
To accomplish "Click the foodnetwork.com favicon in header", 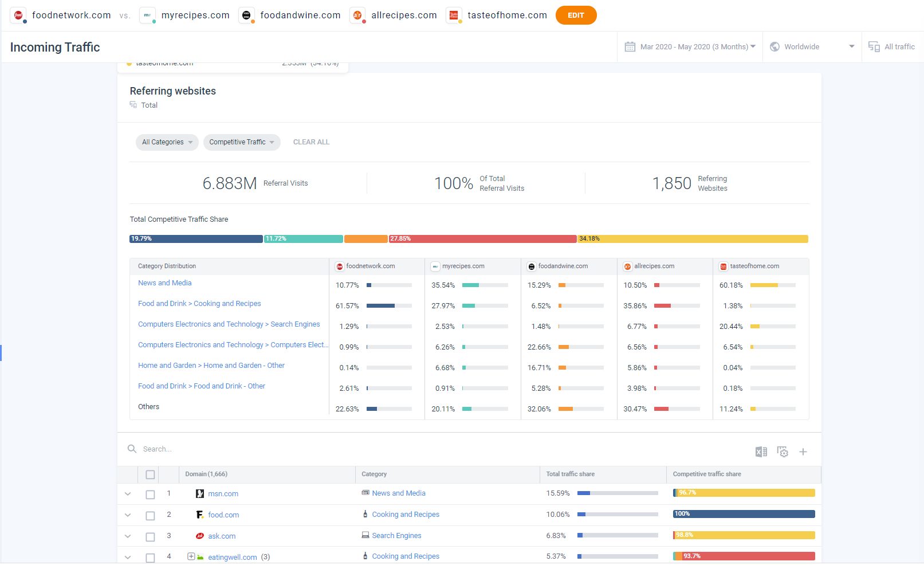I will click(18, 15).
